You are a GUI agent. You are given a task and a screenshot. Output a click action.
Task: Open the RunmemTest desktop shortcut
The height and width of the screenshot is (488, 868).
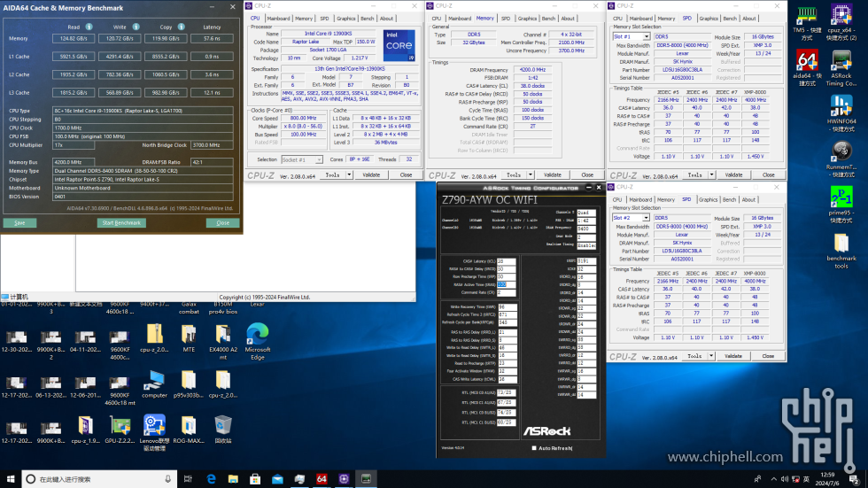click(x=841, y=159)
